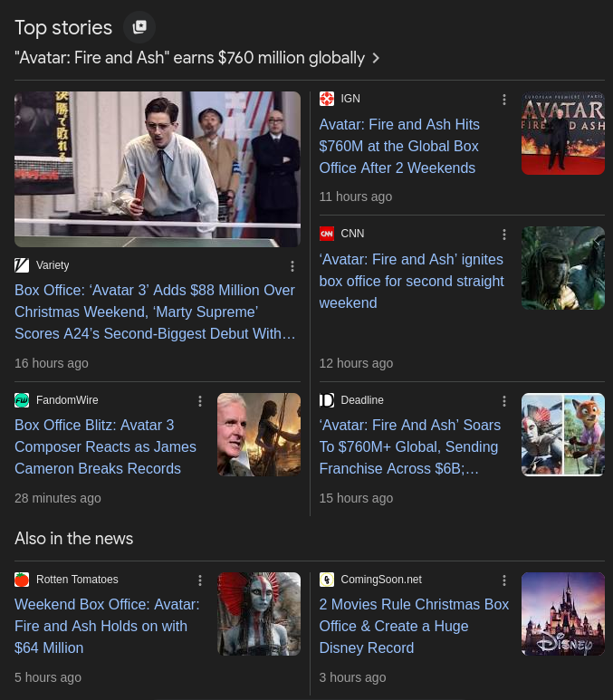
Task: Click the FandomWire logo icon
Action: pyautogui.click(x=22, y=400)
